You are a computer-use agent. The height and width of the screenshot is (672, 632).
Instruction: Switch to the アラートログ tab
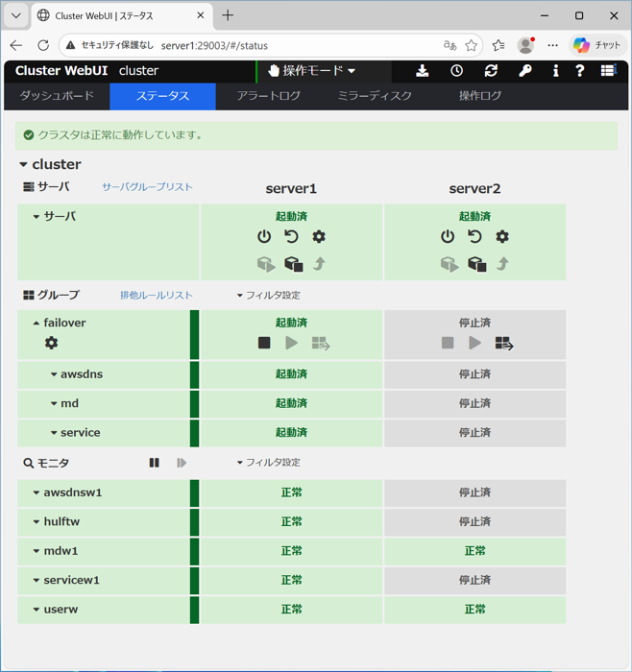coord(268,96)
